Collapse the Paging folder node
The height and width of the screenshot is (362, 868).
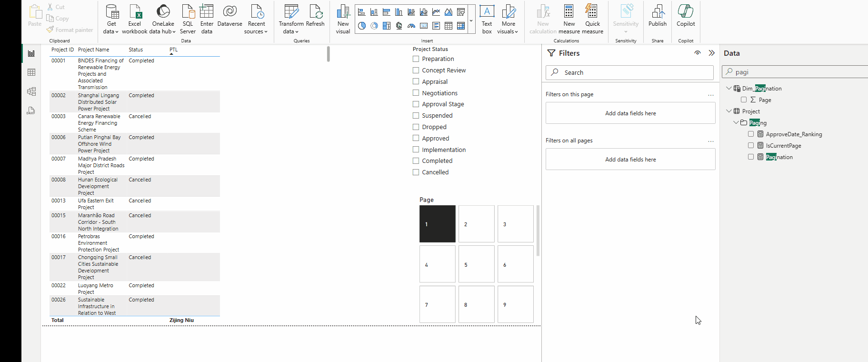pos(736,122)
